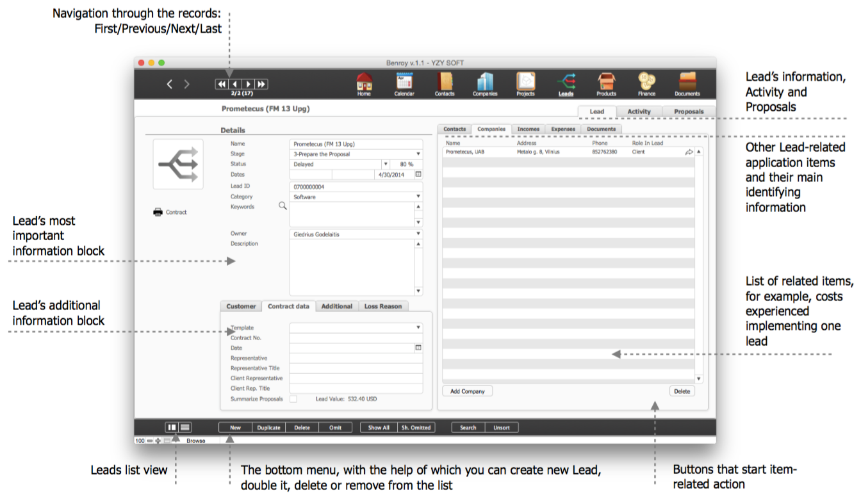Open the Category dropdown

(418, 197)
